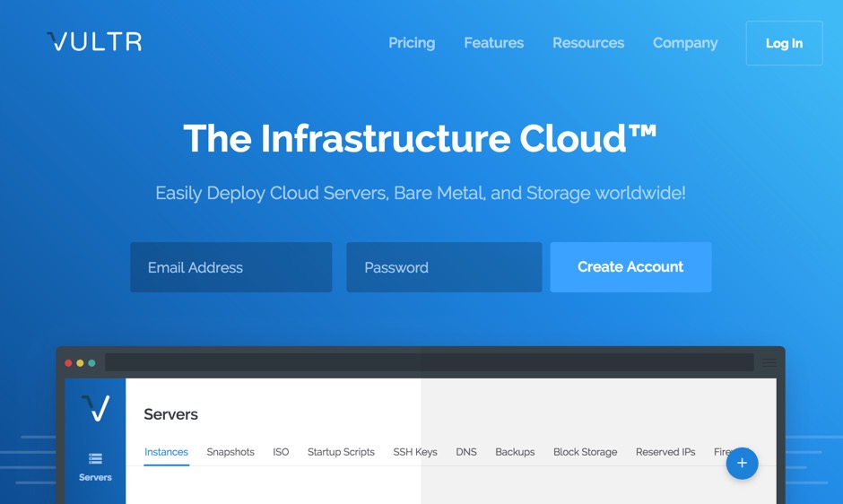The height and width of the screenshot is (504, 843).
Task: Focus the Email Address field
Action: (231, 266)
